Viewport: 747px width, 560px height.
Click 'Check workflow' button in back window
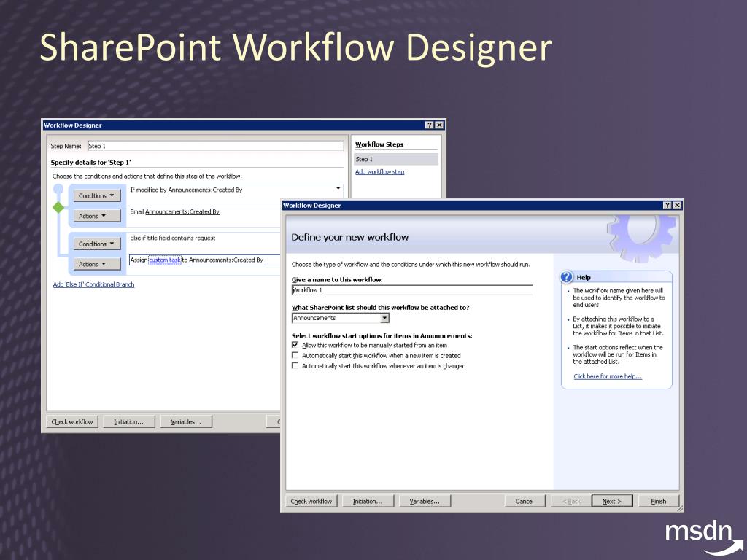(72, 422)
